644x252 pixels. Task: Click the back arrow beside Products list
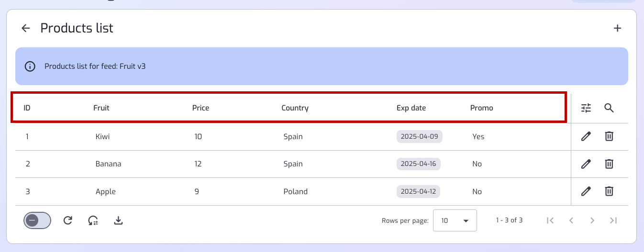pyautogui.click(x=26, y=28)
